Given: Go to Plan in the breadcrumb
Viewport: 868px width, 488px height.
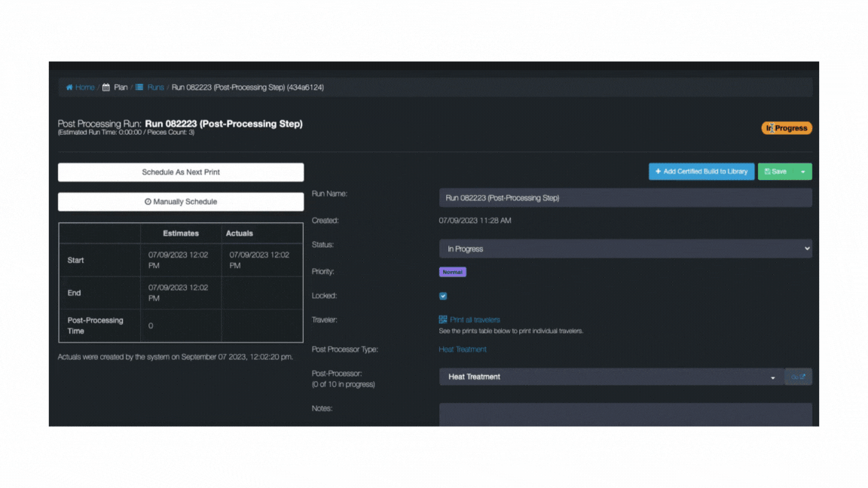Looking at the screenshot, I should [121, 87].
